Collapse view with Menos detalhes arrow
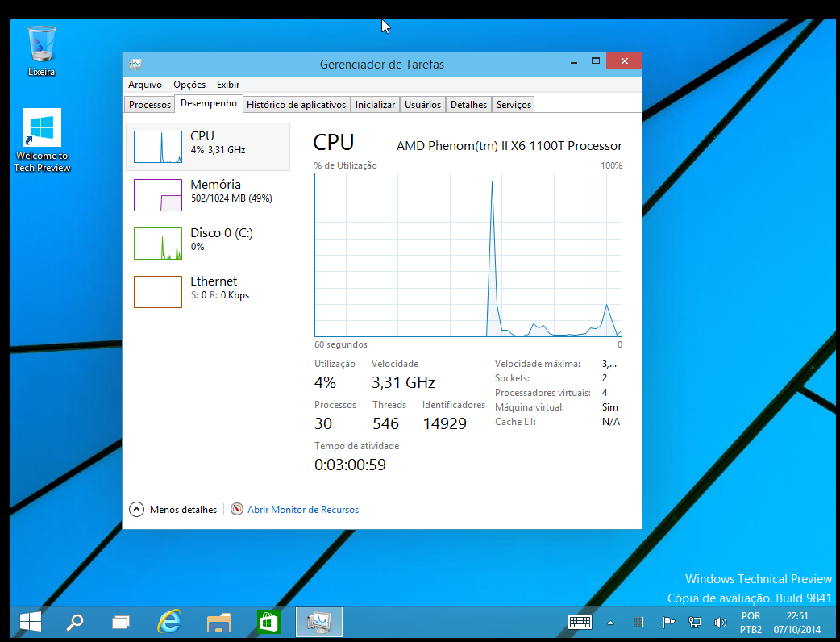Image resolution: width=840 pixels, height=642 pixels. click(x=136, y=509)
